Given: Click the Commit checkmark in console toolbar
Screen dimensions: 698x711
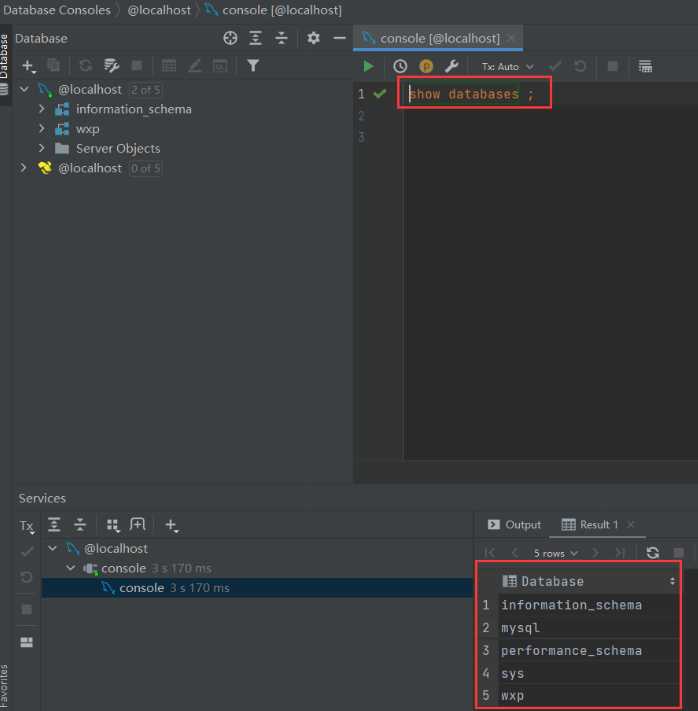Looking at the screenshot, I should pos(555,67).
